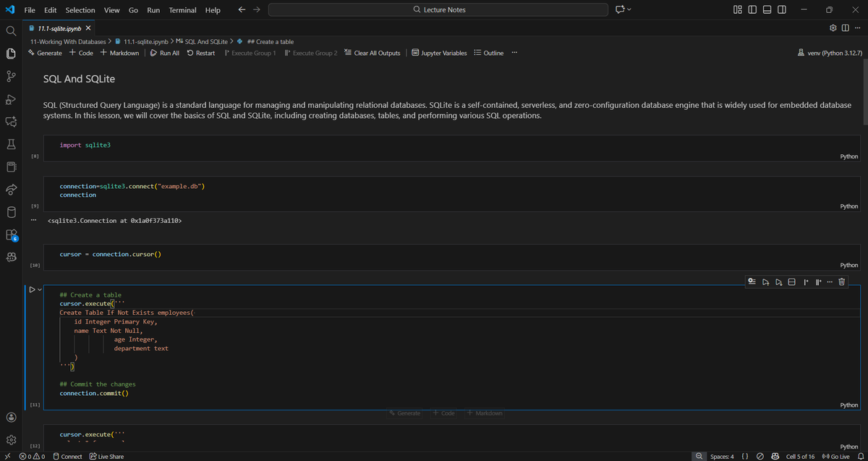
Task: Open the cell toolbar More Actions ellipsis
Action: click(x=830, y=282)
